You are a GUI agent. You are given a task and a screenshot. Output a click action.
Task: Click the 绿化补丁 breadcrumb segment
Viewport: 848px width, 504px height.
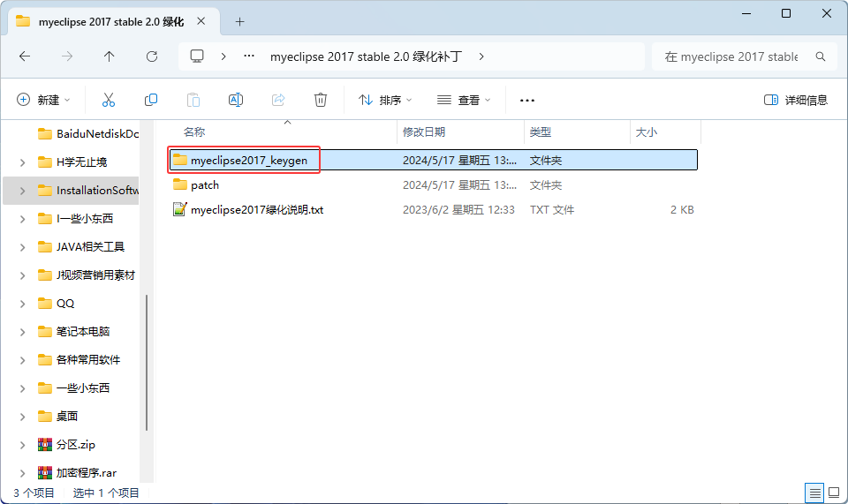366,56
